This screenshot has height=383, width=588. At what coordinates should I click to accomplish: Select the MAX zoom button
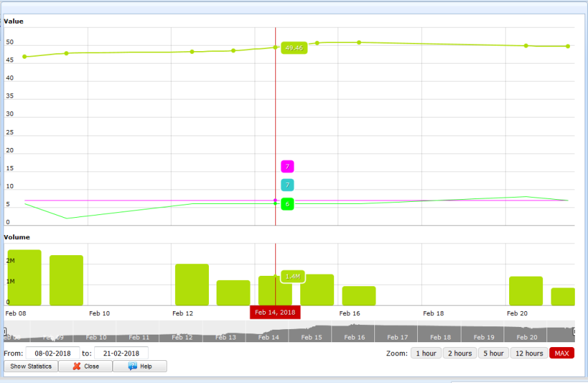pyautogui.click(x=562, y=353)
